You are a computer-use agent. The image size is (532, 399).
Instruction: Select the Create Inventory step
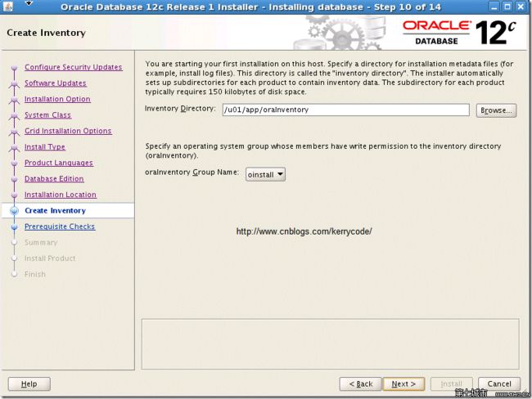[x=55, y=210]
